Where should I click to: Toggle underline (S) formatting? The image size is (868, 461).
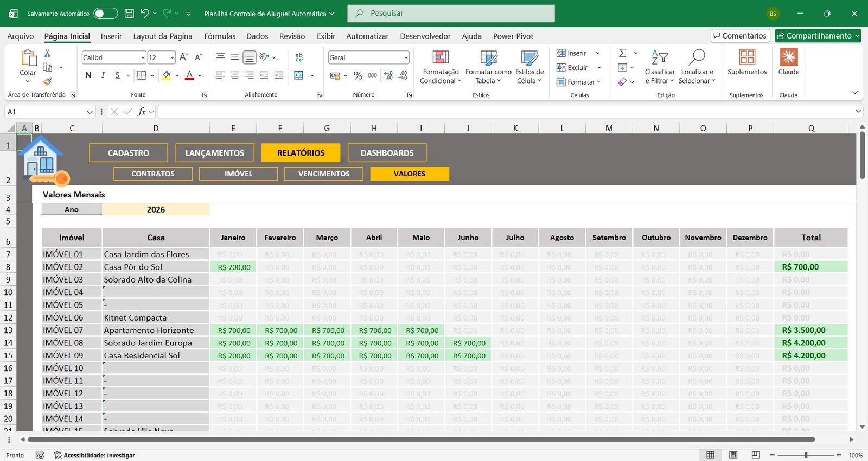tap(117, 75)
